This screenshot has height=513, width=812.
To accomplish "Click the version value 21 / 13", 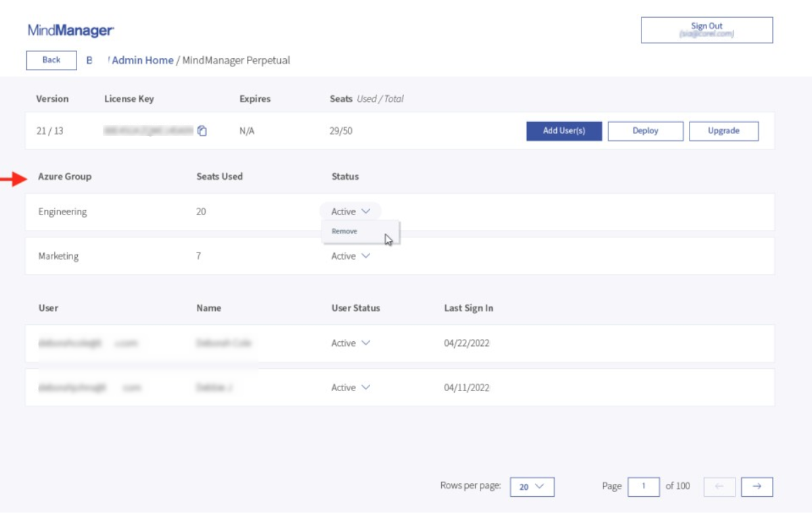I will tap(50, 131).
